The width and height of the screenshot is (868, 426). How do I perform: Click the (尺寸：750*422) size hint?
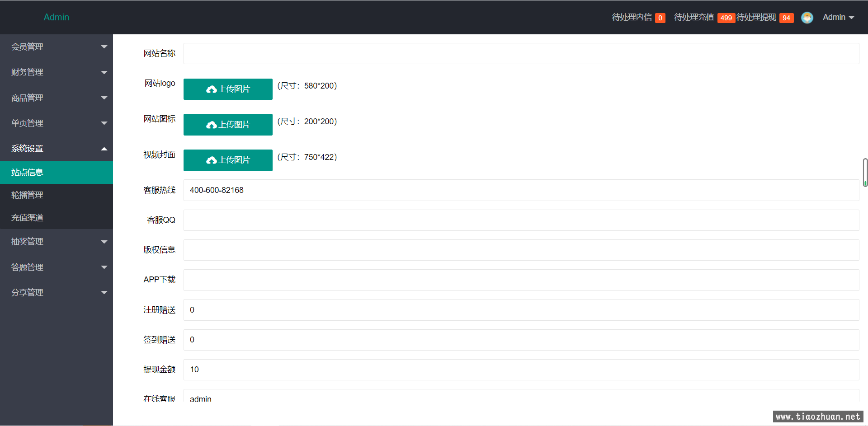pos(307,157)
